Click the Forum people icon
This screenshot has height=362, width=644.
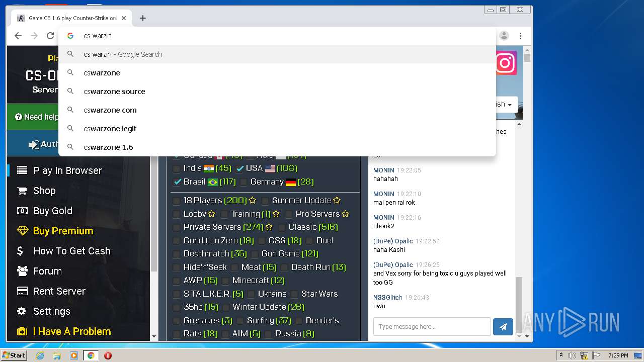(x=22, y=271)
